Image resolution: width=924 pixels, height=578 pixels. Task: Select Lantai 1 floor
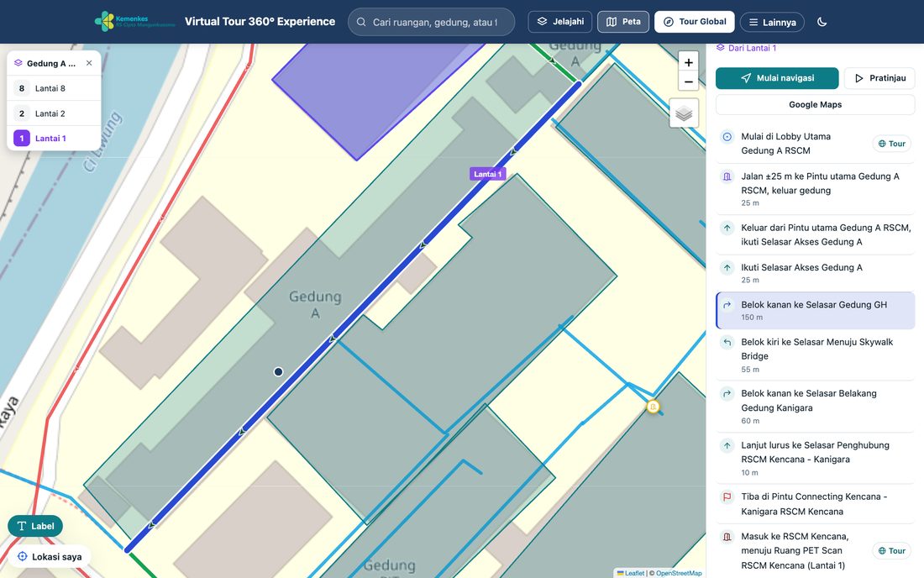[55, 139]
